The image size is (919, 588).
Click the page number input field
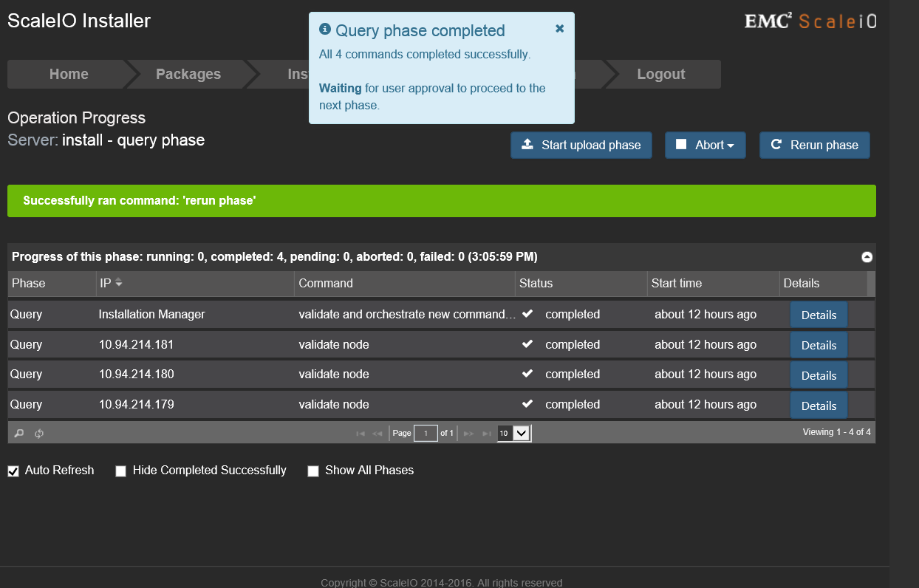426,434
